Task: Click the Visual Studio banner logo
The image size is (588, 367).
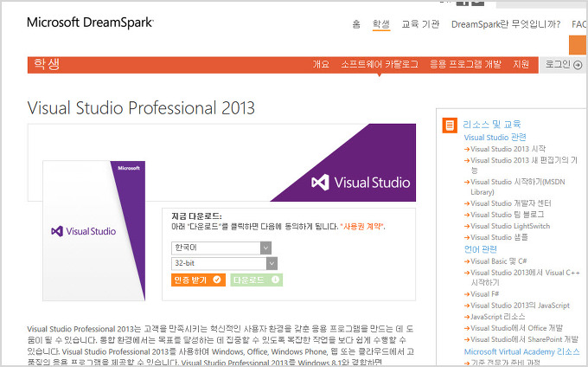Action: 361,183
